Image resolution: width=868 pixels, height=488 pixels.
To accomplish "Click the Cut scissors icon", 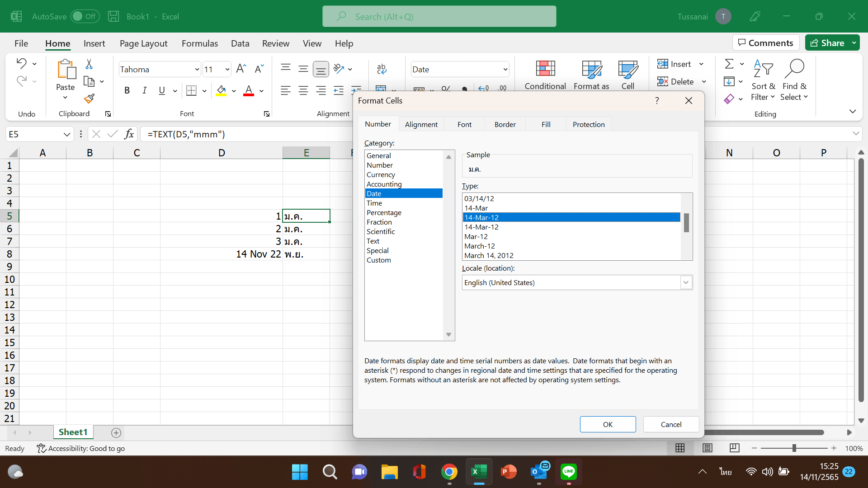I will pyautogui.click(x=89, y=64).
